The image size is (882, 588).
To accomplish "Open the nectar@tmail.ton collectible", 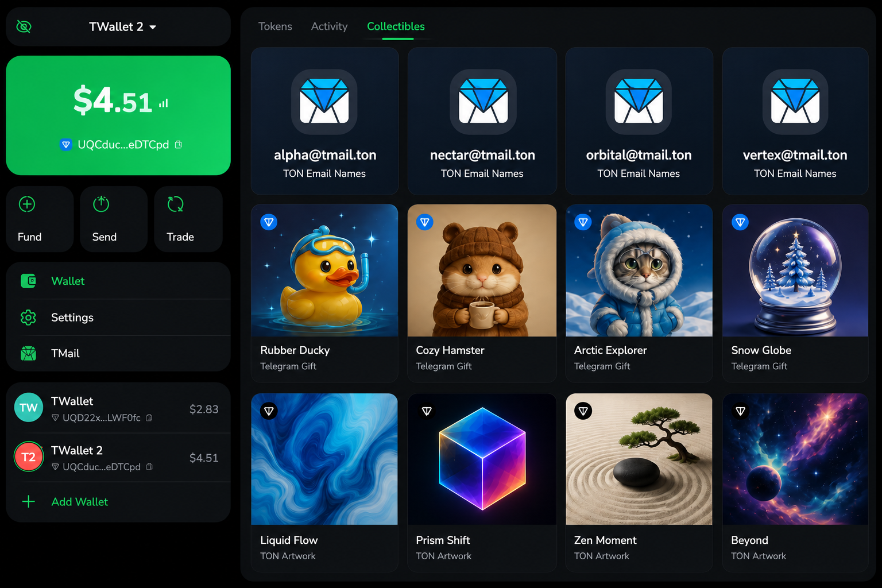I will pos(482,121).
